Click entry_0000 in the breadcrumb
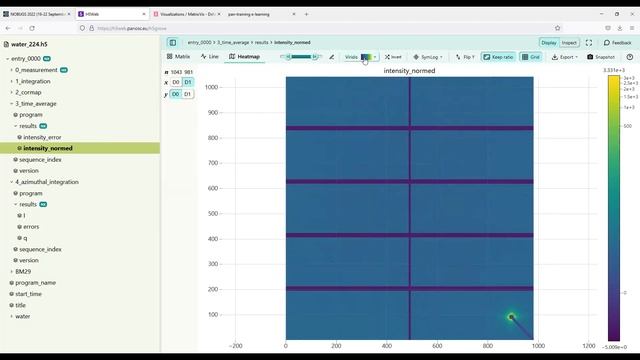Viewport: 640px width, 360px height. pyautogui.click(x=199, y=42)
